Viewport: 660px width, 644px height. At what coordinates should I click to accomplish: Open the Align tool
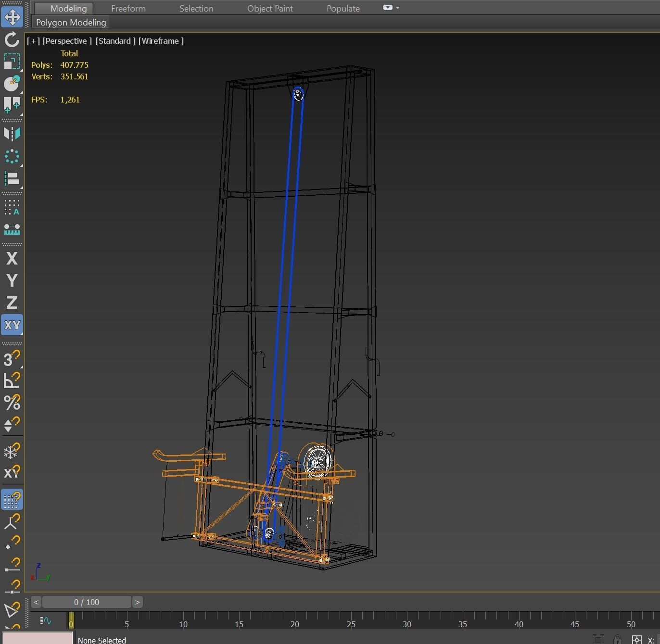(x=12, y=178)
